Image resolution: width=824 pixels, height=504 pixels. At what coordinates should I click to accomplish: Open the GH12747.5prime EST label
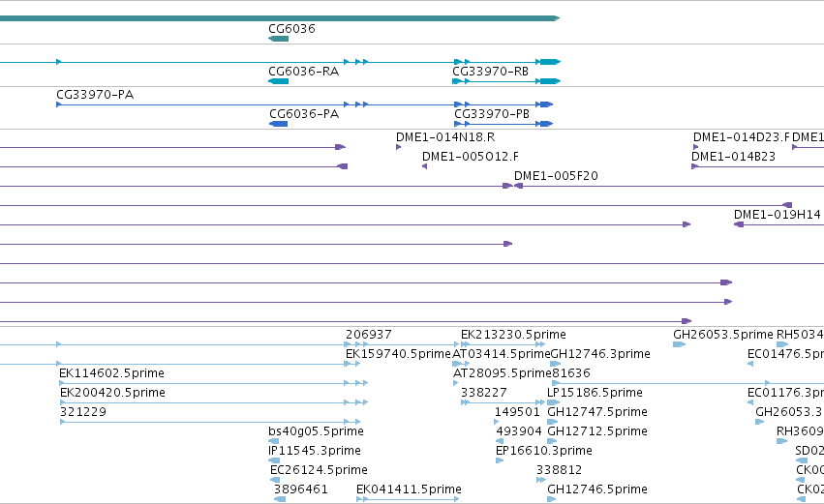pos(597,413)
